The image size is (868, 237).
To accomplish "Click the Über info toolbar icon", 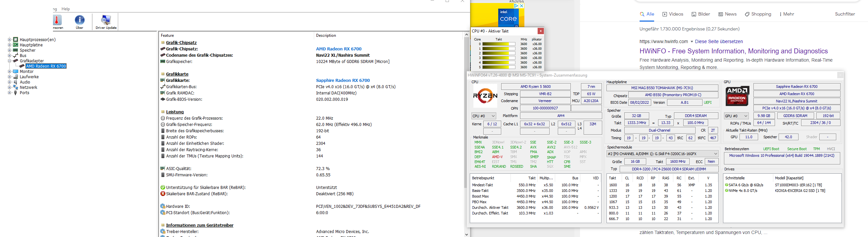I will coord(79,20).
